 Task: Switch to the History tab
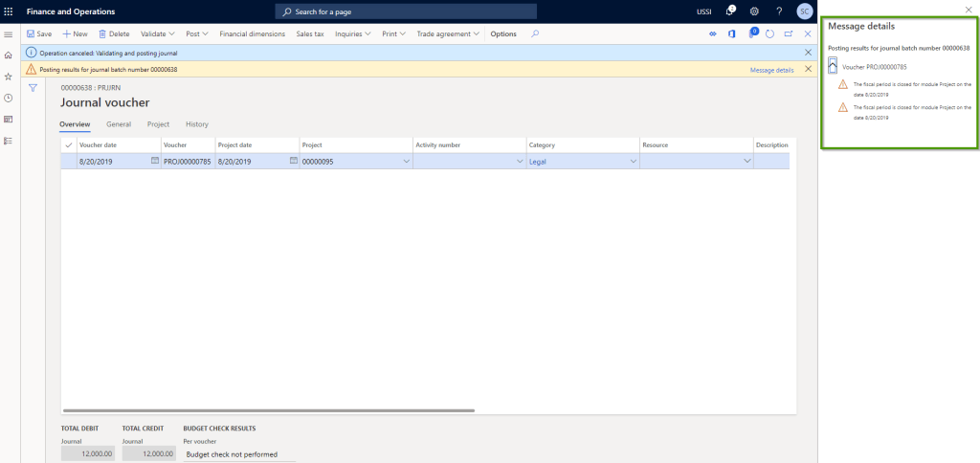pos(196,124)
